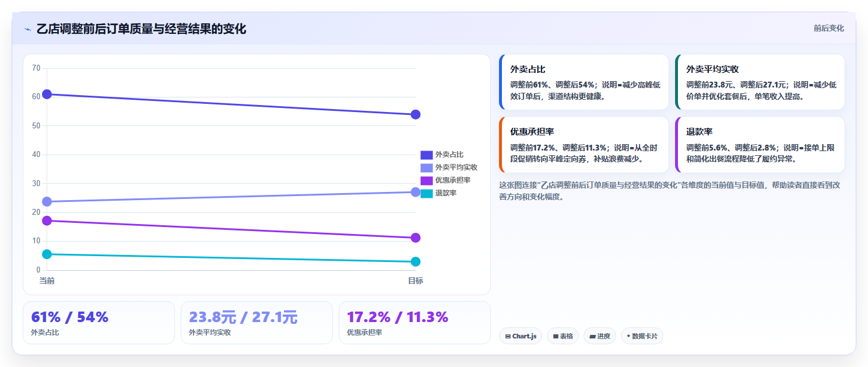
Task: Toggle 优惠承担率 legend color box
Action: pos(427,180)
